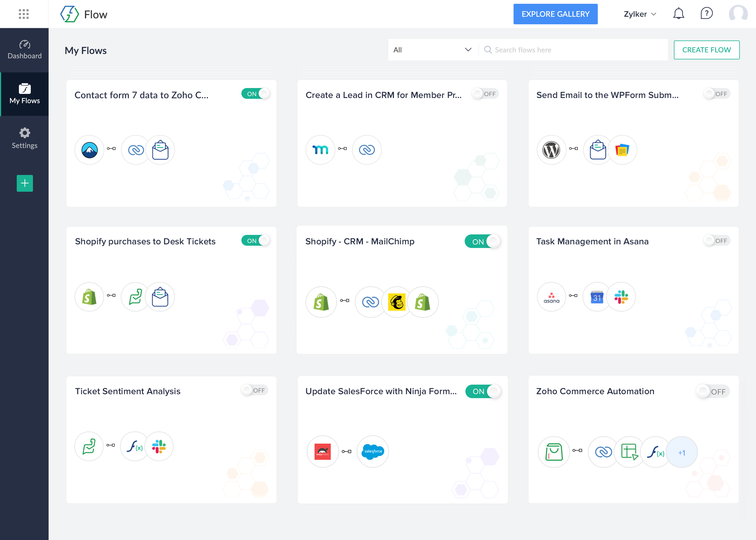
Task: Click the green plus icon in sidebar
Action: (x=25, y=183)
